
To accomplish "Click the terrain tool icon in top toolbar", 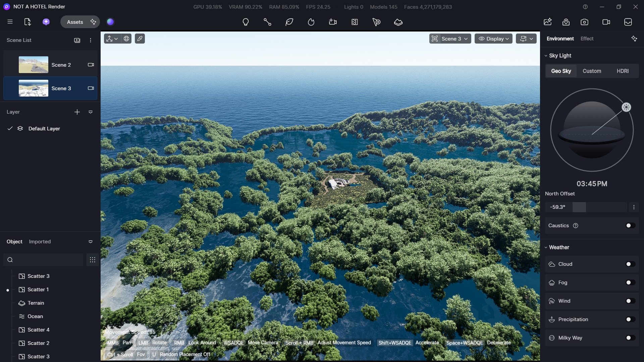I will point(398,22).
